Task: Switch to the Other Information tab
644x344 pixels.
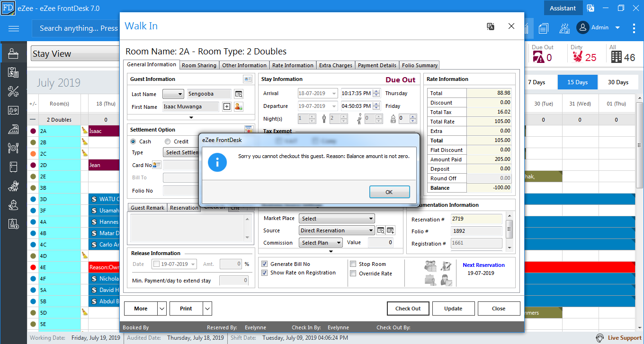Action: click(244, 65)
